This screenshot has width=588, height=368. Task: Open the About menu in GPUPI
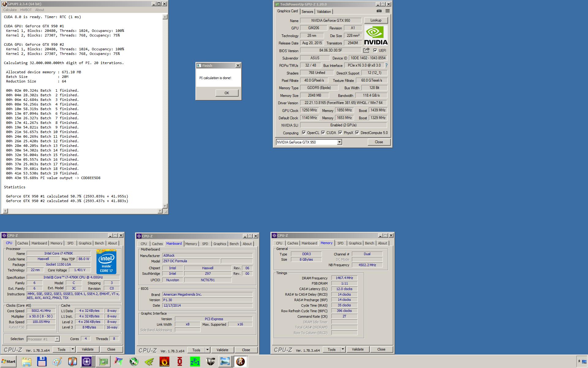40,10
